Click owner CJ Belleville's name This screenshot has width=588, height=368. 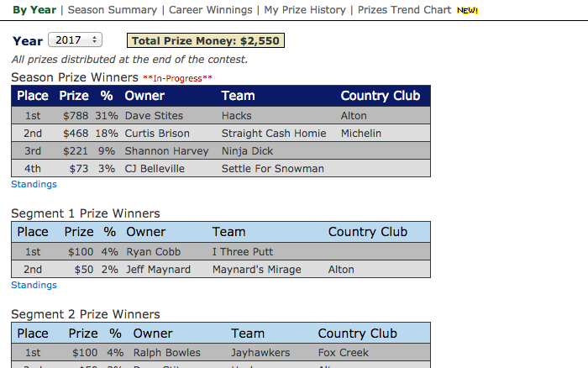[x=155, y=169]
